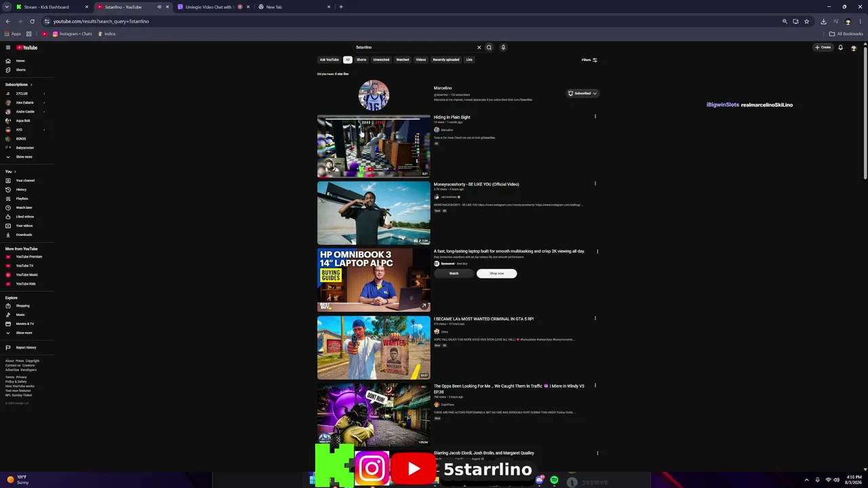868x488 pixels.
Task: Open Your channel from the sidebar
Action: click(x=24, y=180)
